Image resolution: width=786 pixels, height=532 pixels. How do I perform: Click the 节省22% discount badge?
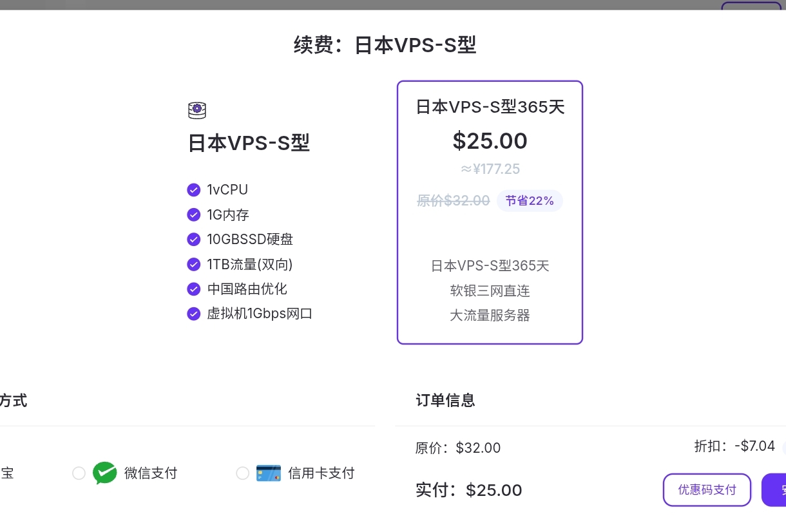pyautogui.click(x=530, y=201)
